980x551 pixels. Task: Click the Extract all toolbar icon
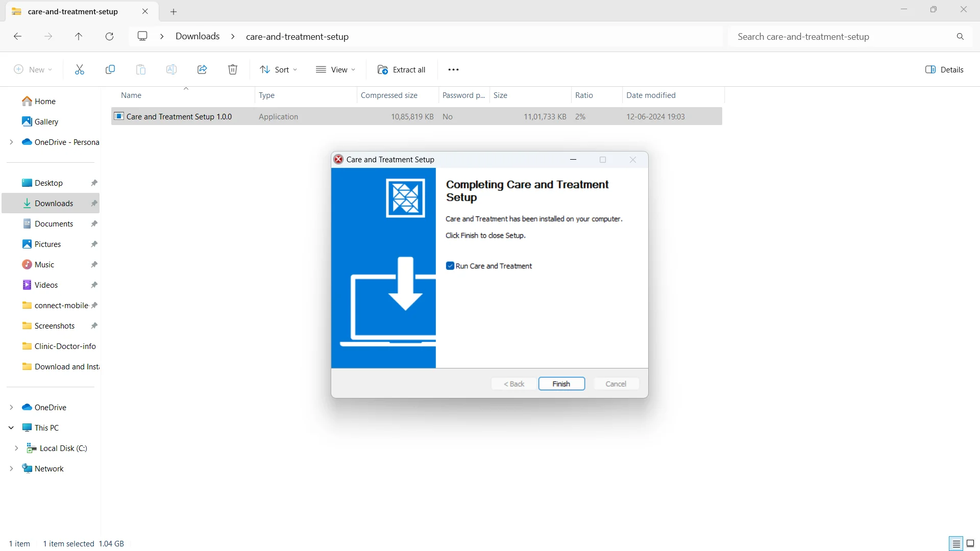[401, 69]
